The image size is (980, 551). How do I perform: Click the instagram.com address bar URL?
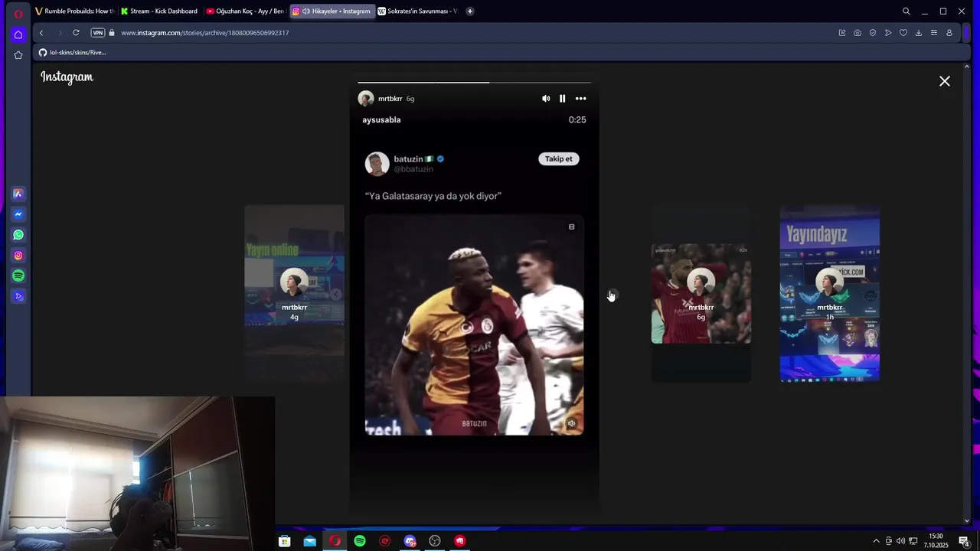tap(204, 33)
